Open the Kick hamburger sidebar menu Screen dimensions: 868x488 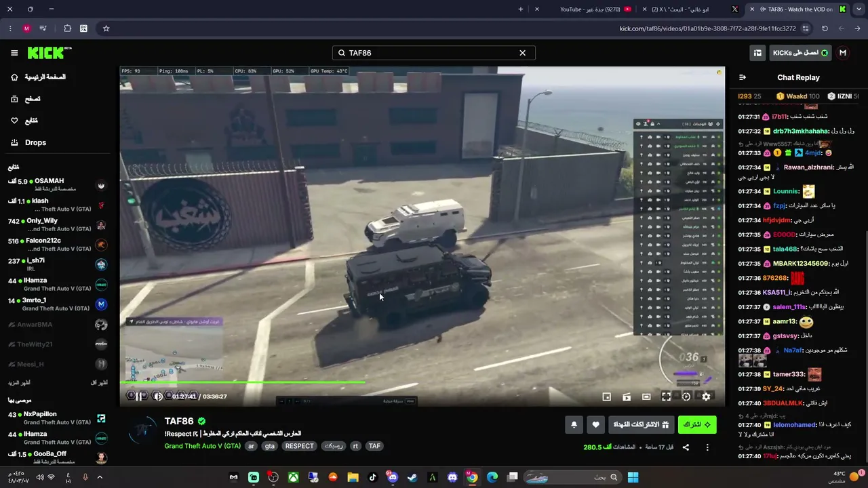[x=14, y=53]
